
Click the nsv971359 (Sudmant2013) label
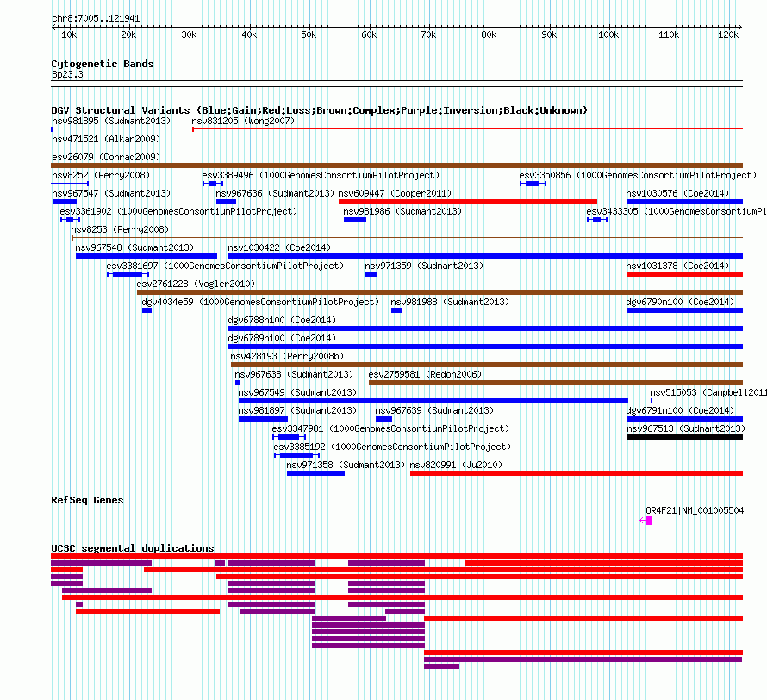(424, 266)
